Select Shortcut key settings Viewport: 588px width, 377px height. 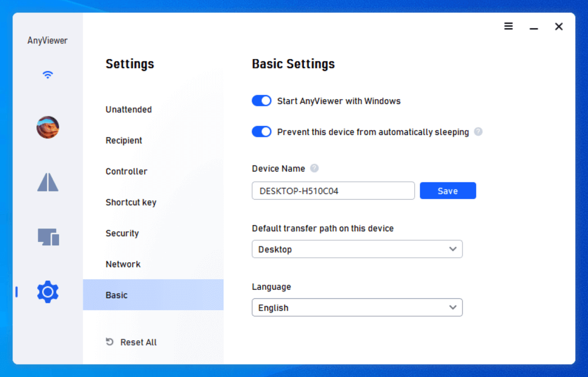131,203
